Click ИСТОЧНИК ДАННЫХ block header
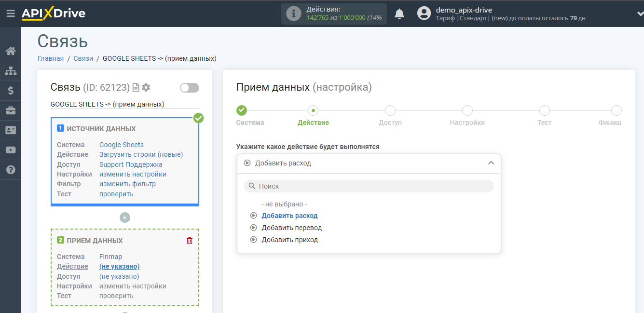The height and width of the screenshot is (313, 644). (x=101, y=129)
